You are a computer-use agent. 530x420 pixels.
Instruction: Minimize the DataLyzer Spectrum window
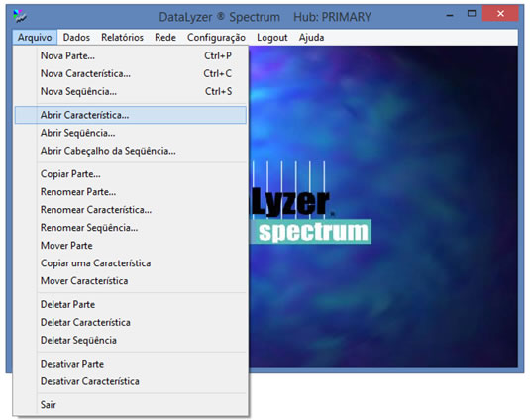[450, 14]
